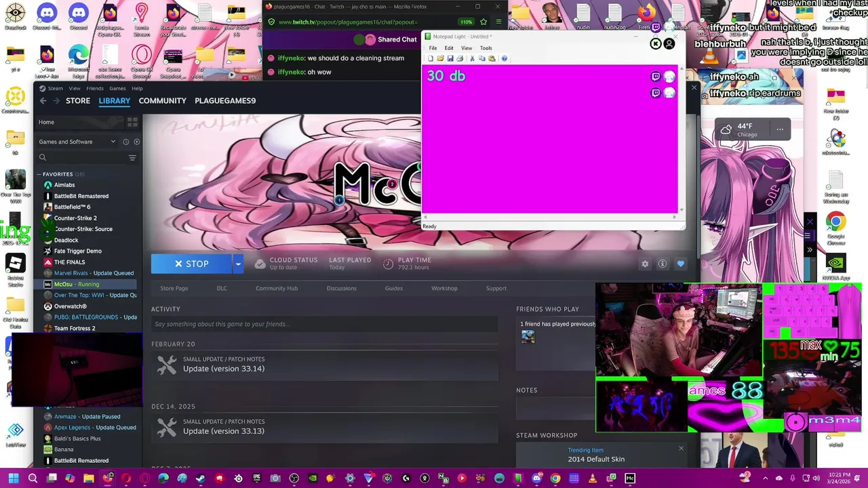Go forward in Steam navigation

click(56, 100)
